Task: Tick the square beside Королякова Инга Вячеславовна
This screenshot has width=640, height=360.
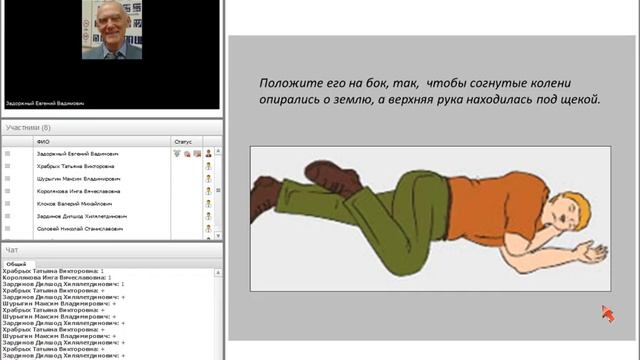Action: (7, 191)
